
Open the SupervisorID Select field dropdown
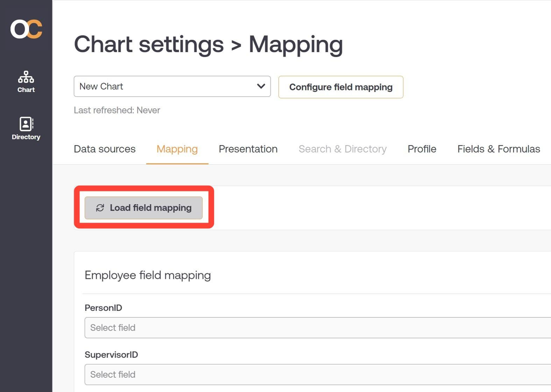[x=317, y=374]
